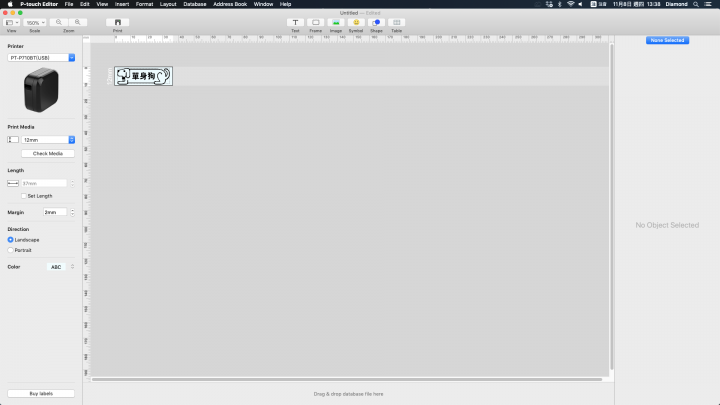Screen dimensions: 720x405
Task: Click the label length icon
Action: point(13,183)
